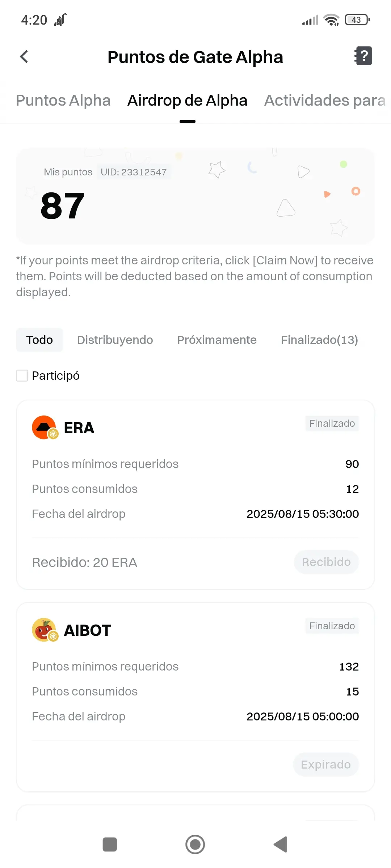This screenshot has width=391, height=868.
Task: Select the Airdrop de Alpha tab
Action: tap(188, 100)
